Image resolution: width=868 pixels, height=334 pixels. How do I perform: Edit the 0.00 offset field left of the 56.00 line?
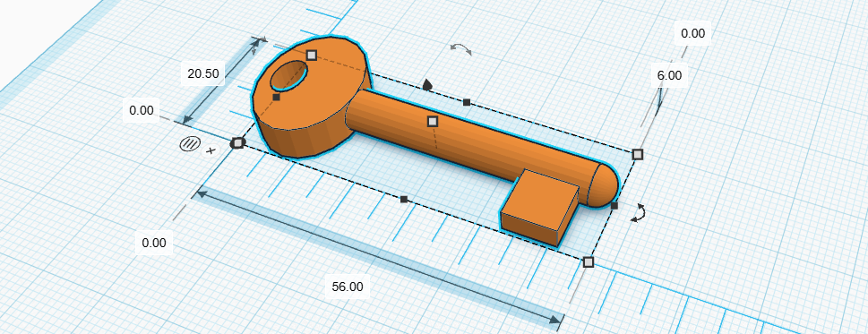pyautogui.click(x=154, y=243)
